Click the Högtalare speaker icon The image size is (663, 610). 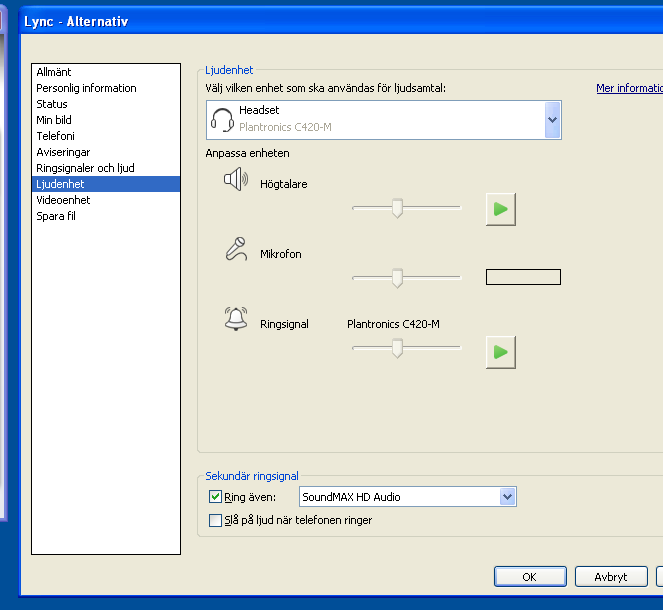pos(236,179)
